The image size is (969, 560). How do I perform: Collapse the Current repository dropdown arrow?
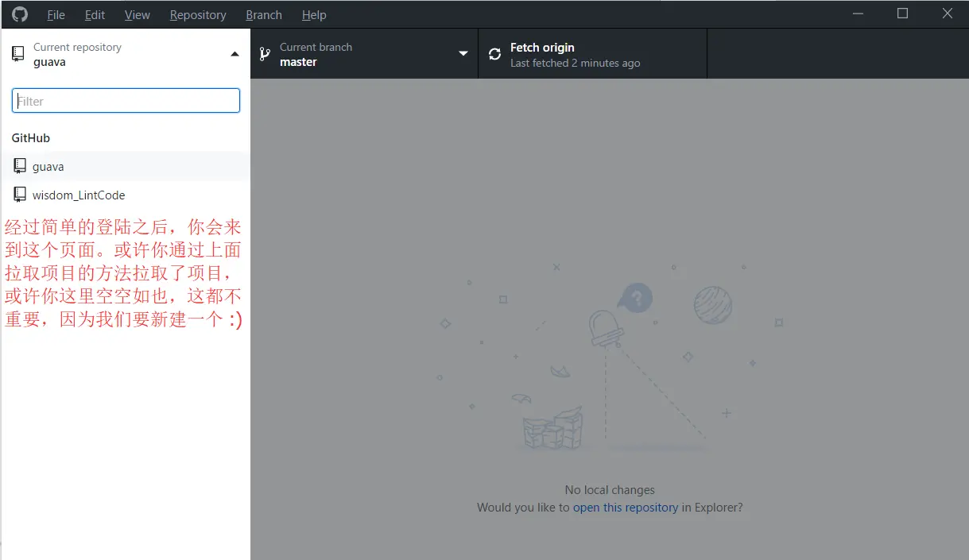point(234,54)
